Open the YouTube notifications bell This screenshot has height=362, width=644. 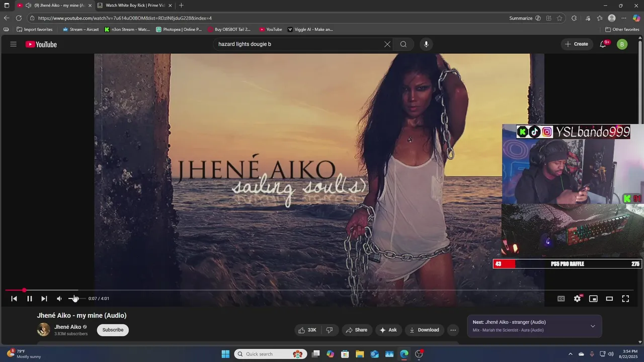point(603,44)
